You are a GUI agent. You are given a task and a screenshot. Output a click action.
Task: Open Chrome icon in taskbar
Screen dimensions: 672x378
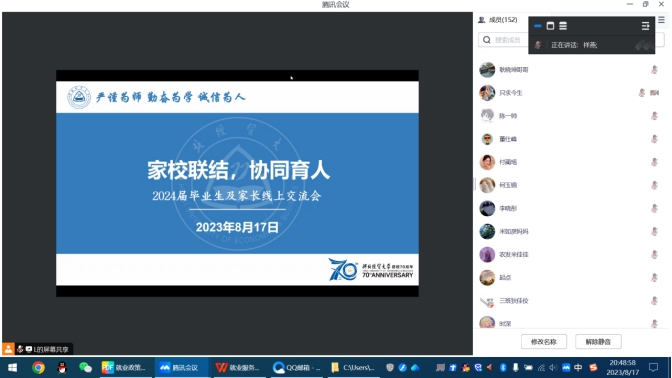[39, 368]
